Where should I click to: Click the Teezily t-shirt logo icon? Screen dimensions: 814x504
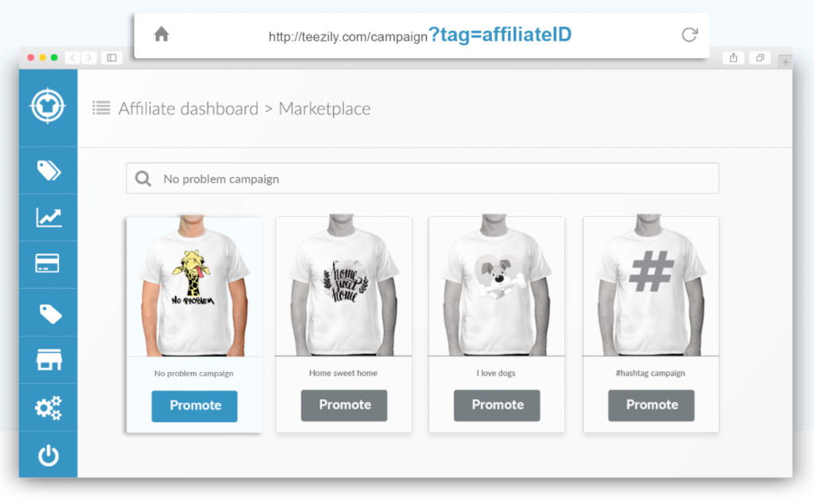pos(47,106)
